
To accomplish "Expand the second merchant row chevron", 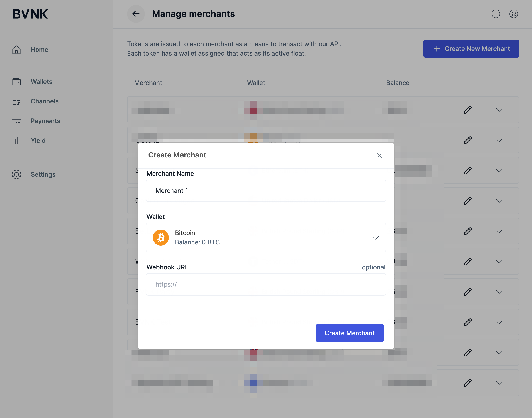I will (499, 140).
